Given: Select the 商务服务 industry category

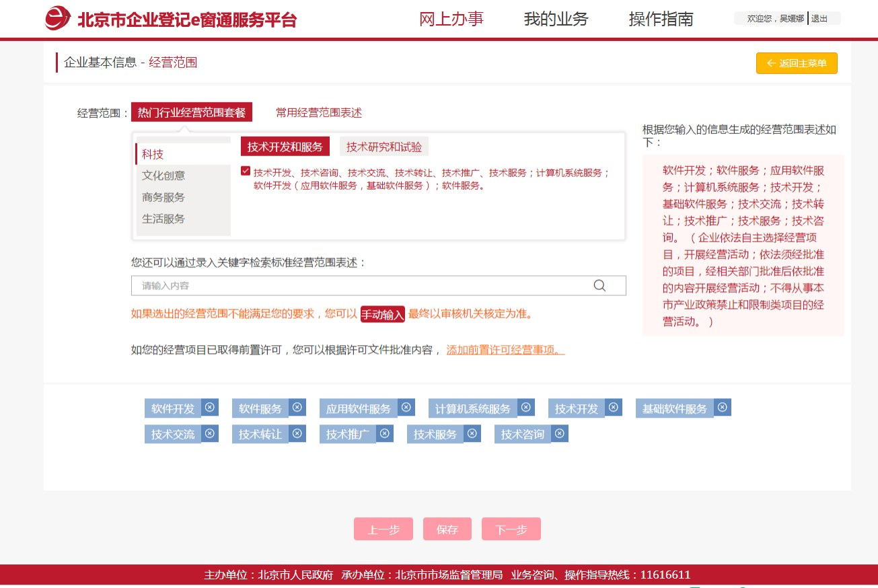Looking at the screenshot, I should click(163, 197).
